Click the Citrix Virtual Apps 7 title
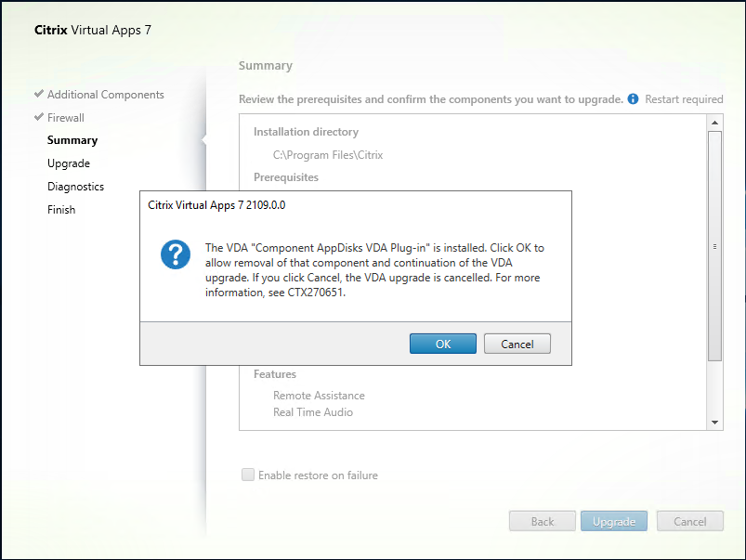The image size is (746, 560). 93,30
